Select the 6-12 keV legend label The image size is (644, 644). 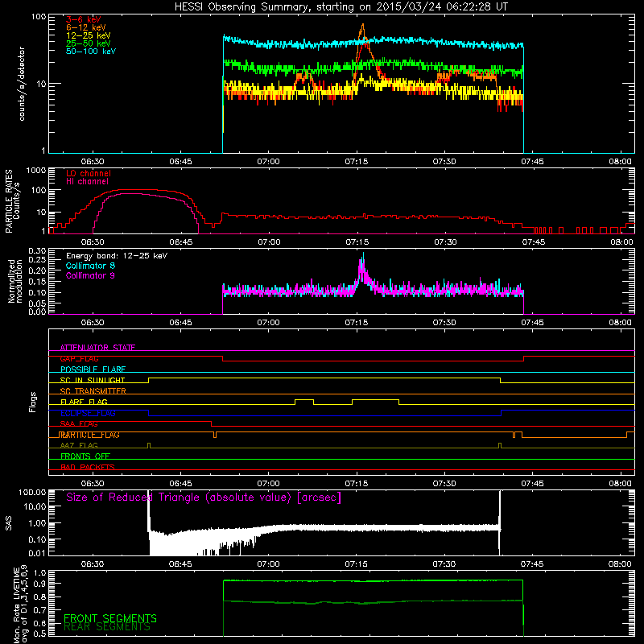(x=85, y=27)
